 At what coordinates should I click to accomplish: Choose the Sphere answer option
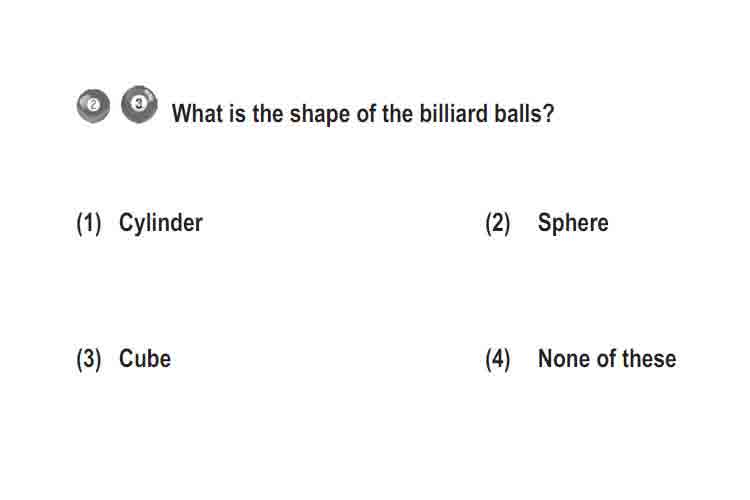(573, 223)
